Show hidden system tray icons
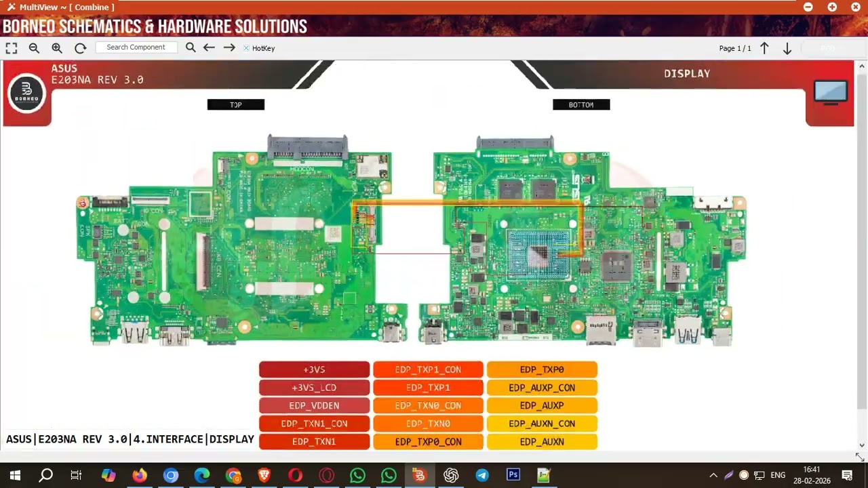 click(x=713, y=475)
